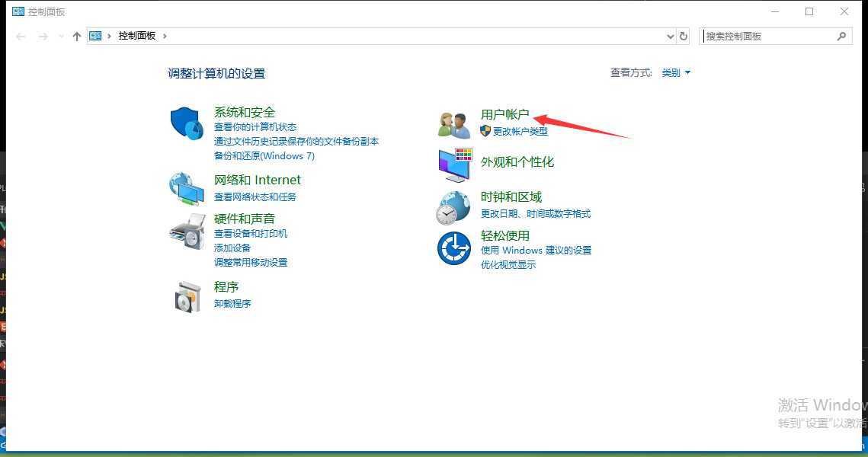The width and height of the screenshot is (868, 457).
Task: Open the 程序 category
Action: point(226,286)
